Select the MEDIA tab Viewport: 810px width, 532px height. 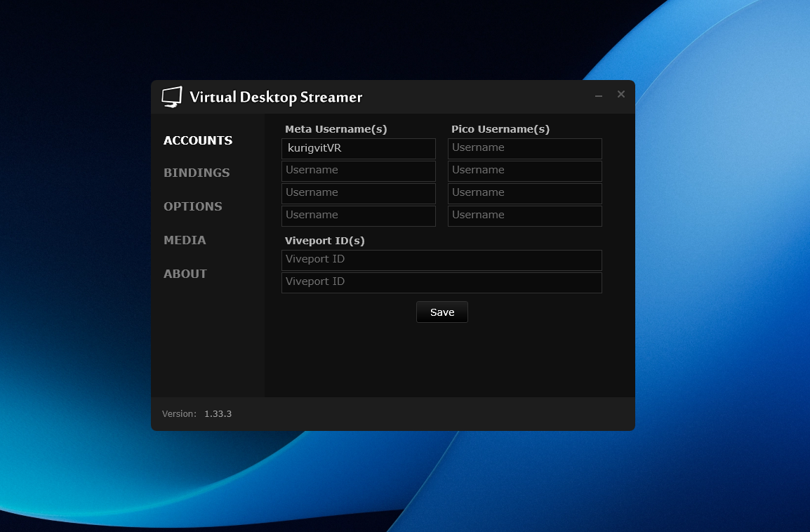coord(185,240)
